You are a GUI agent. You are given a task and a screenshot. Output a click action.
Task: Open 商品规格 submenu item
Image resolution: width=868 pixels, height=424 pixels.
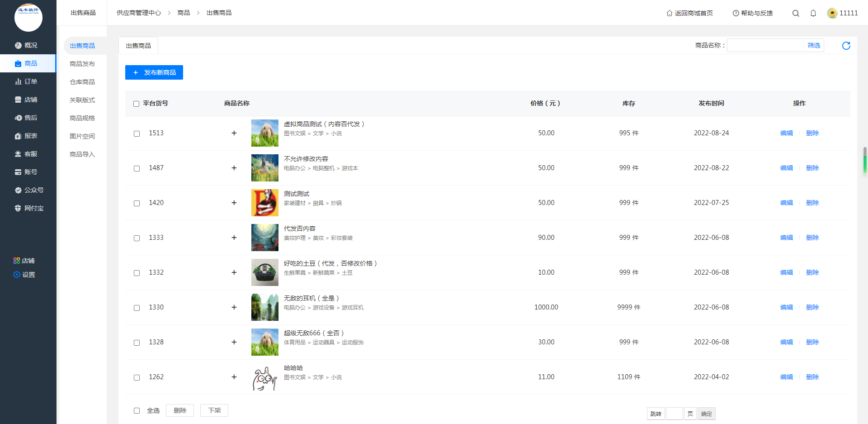point(82,118)
